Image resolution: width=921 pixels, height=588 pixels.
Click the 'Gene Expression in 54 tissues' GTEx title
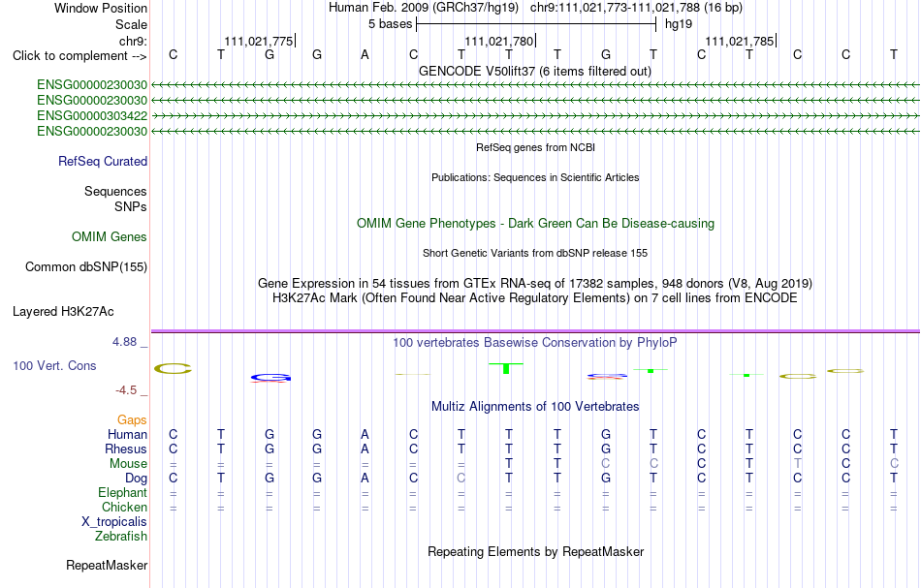pos(535,284)
